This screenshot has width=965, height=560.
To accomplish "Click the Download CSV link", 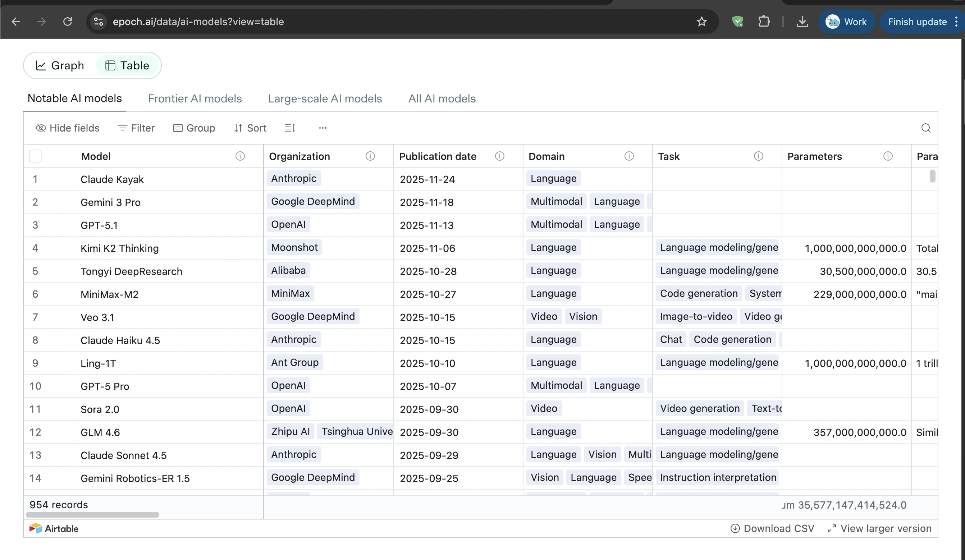I will click(x=772, y=528).
